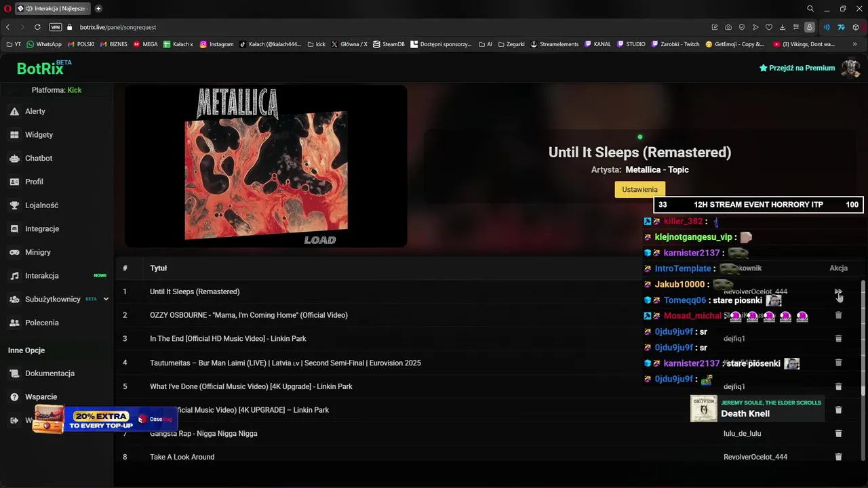Open Easy Setup sliders icon
The image size is (868, 488).
point(796,27)
